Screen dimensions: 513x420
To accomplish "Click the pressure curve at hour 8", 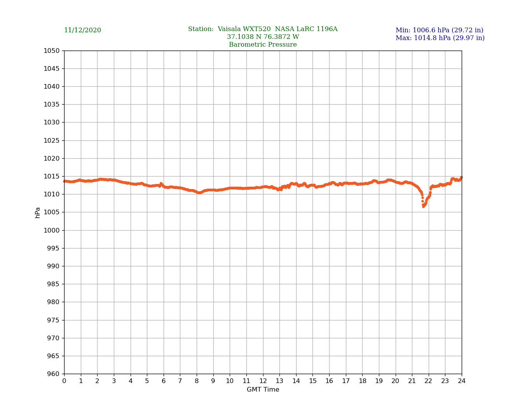I will pyautogui.click(x=197, y=192).
